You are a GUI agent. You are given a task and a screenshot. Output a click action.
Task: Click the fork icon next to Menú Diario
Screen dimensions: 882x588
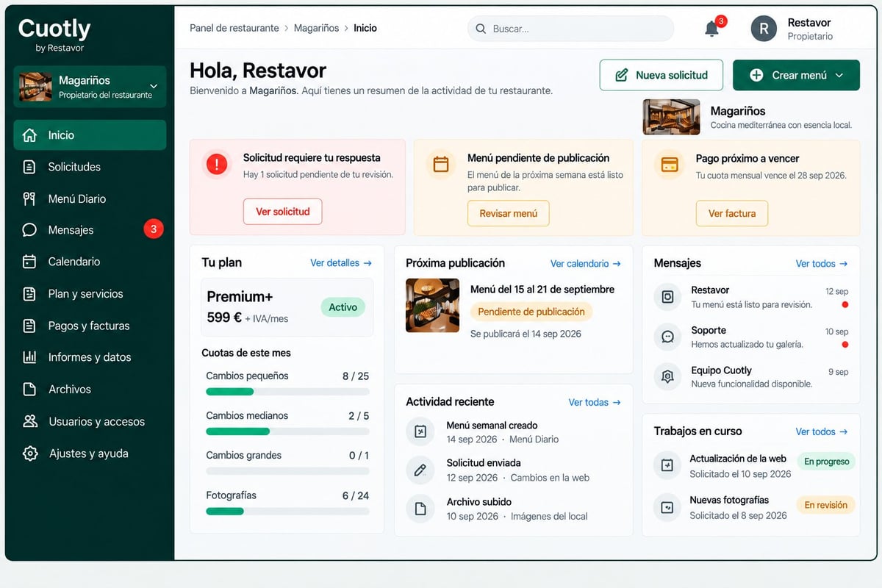coord(29,198)
